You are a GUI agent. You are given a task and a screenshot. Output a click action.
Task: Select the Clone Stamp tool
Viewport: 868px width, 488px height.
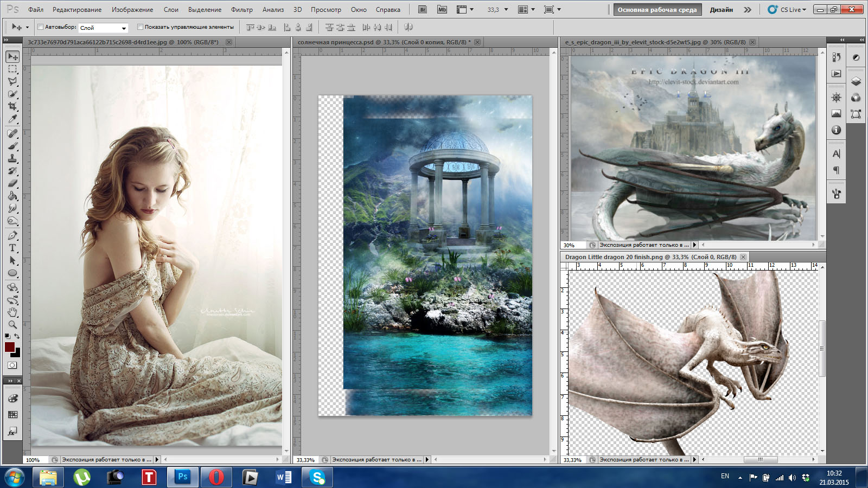[x=12, y=158]
